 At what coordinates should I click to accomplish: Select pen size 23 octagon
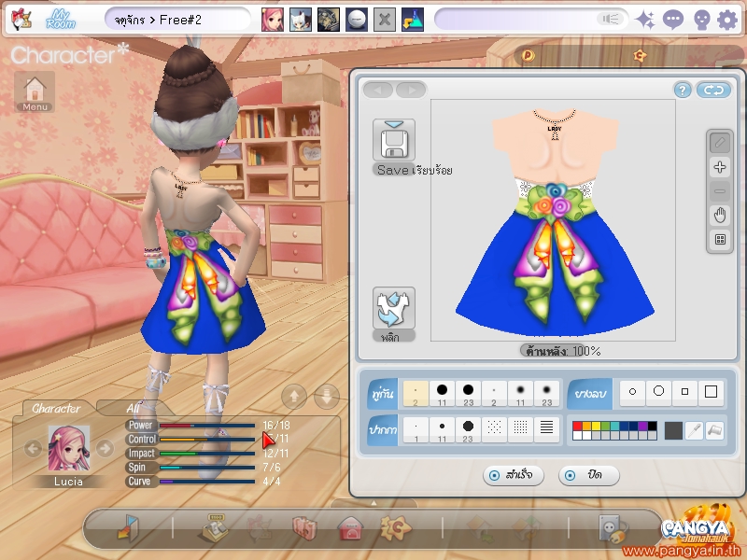coord(469,429)
